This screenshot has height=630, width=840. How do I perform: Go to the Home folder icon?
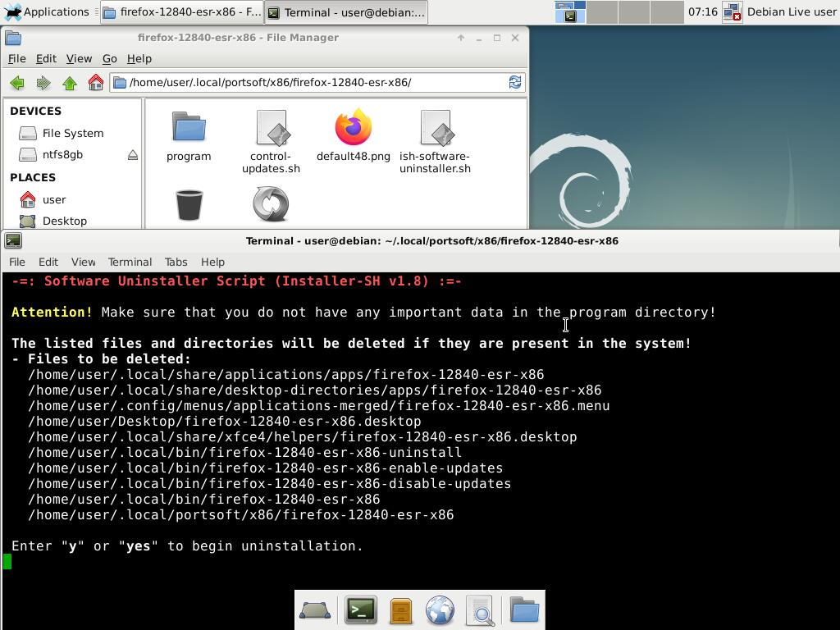(96, 83)
